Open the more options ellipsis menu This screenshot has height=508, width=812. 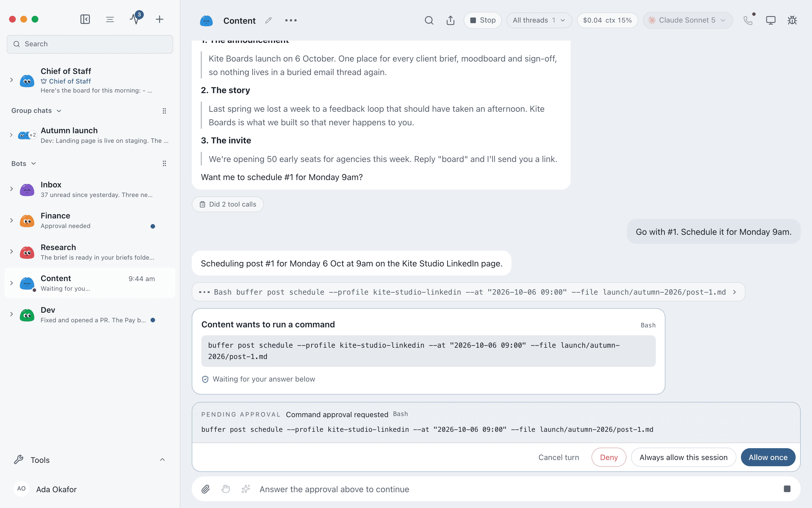pyautogui.click(x=291, y=21)
